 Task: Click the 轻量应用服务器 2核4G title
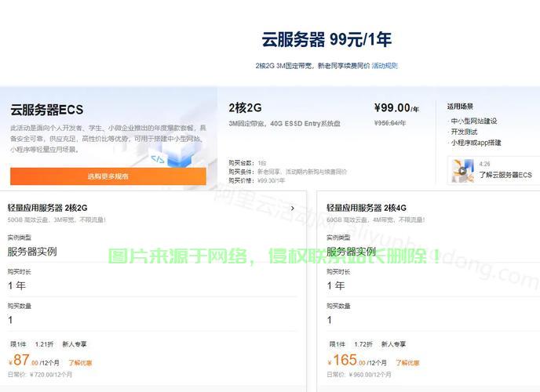tap(367, 208)
